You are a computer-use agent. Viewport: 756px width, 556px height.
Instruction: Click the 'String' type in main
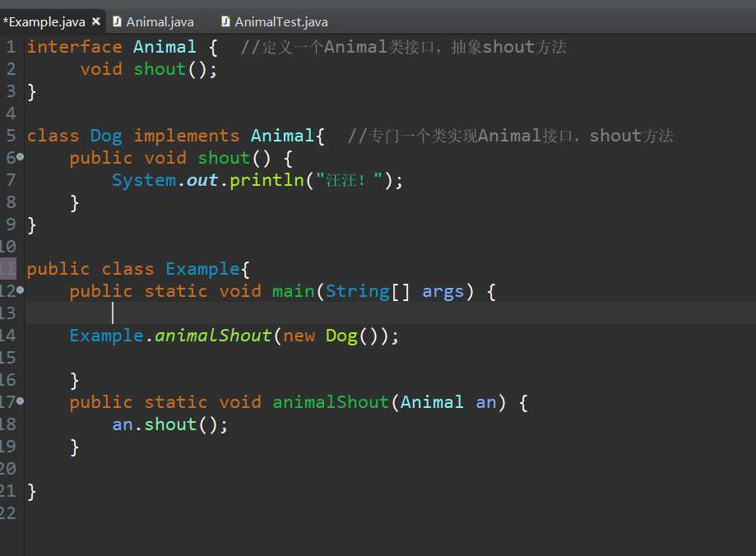pyautogui.click(x=357, y=291)
